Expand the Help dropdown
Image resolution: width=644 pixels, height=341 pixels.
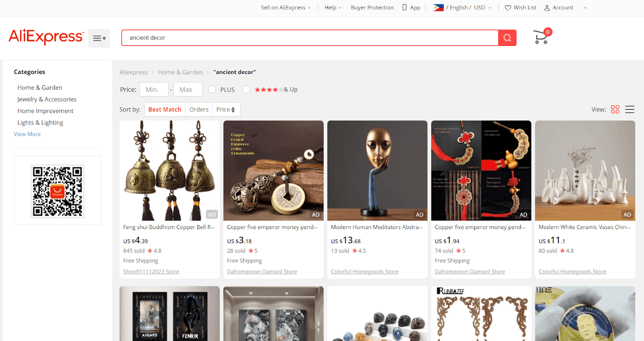click(x=333, y=8)
